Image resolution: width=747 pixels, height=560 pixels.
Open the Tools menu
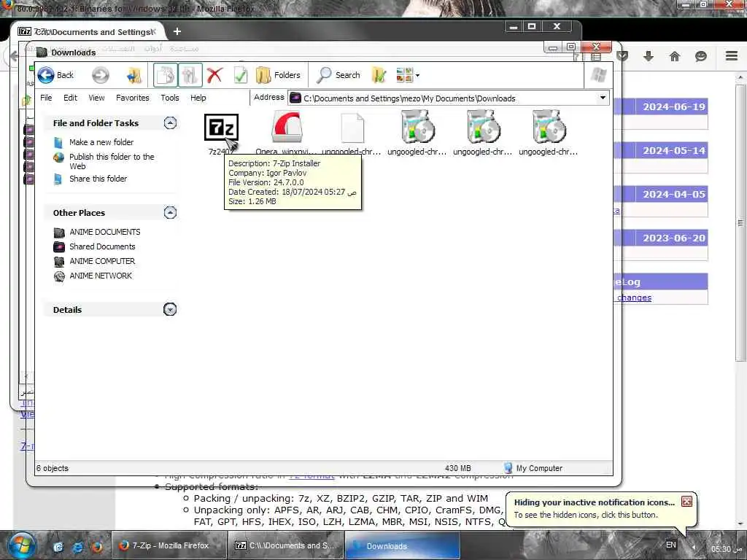(169, 98)
